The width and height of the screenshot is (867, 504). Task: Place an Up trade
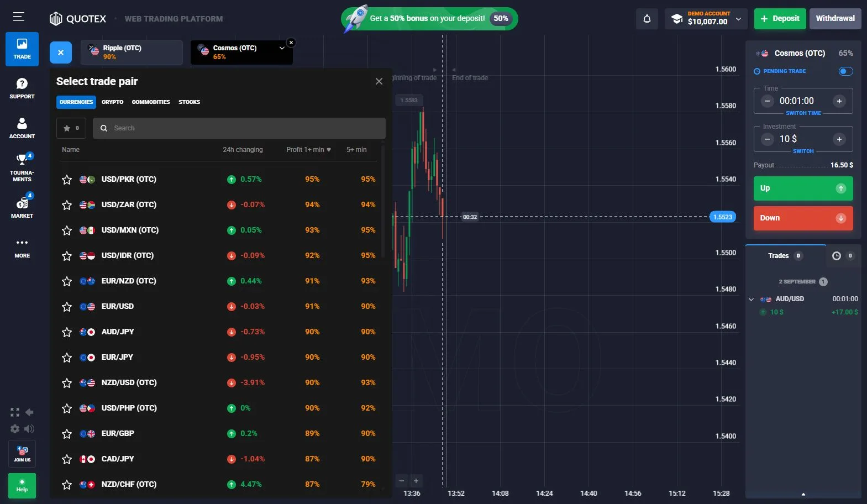click(x=803, y=188)
